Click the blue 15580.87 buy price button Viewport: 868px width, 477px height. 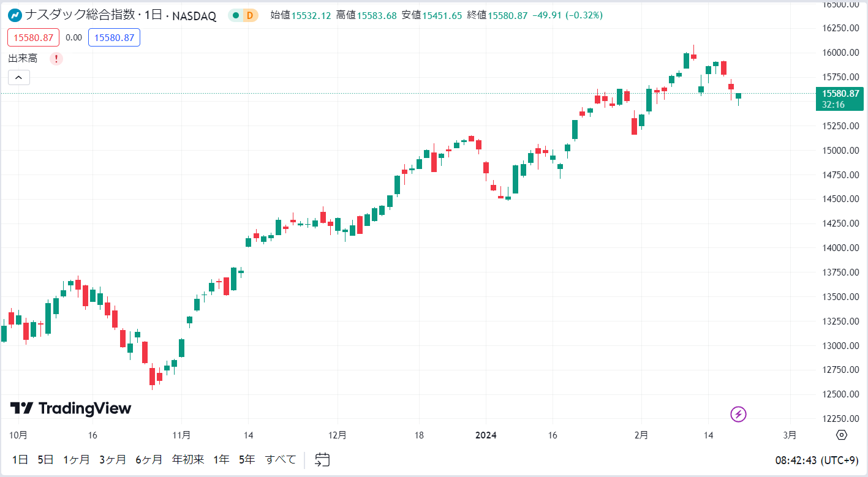(114, 37)
